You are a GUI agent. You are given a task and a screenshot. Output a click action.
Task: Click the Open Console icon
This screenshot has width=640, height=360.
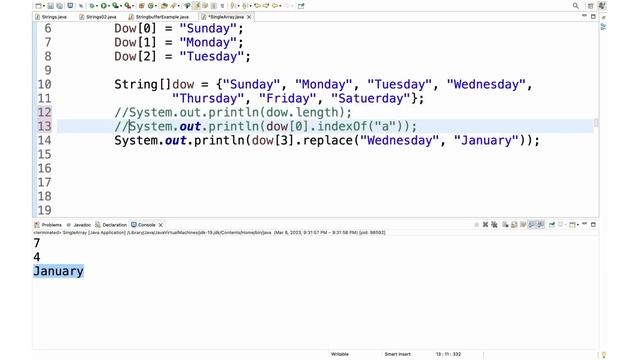(x=572, y=224)
